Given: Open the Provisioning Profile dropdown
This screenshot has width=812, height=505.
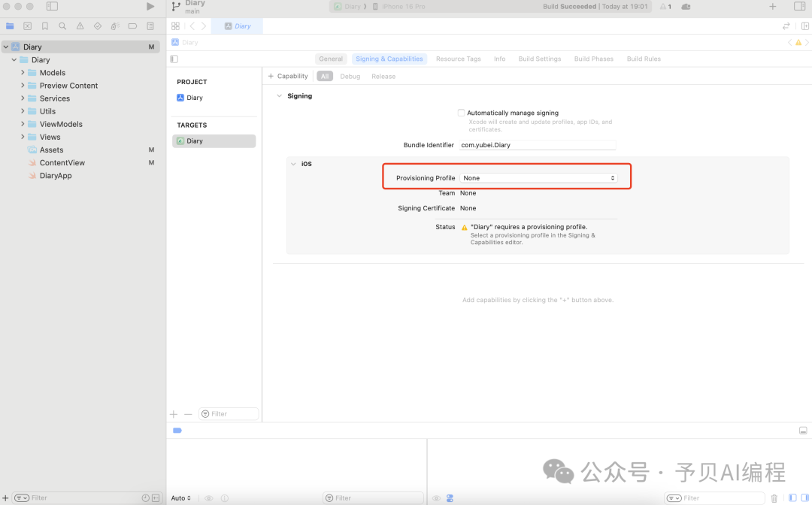Looking at the screenshot, I should point(538,178).
